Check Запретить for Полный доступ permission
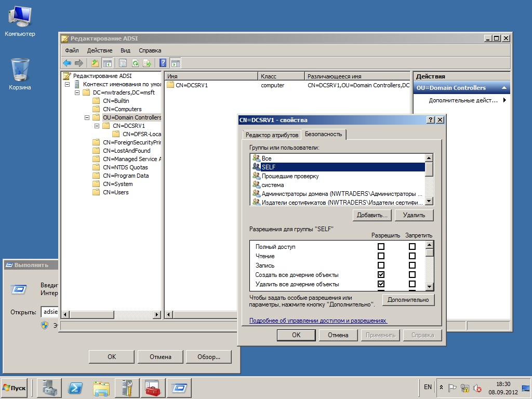Image resolution: width=532 pixels, height=399 pixels. pos(413,247)
